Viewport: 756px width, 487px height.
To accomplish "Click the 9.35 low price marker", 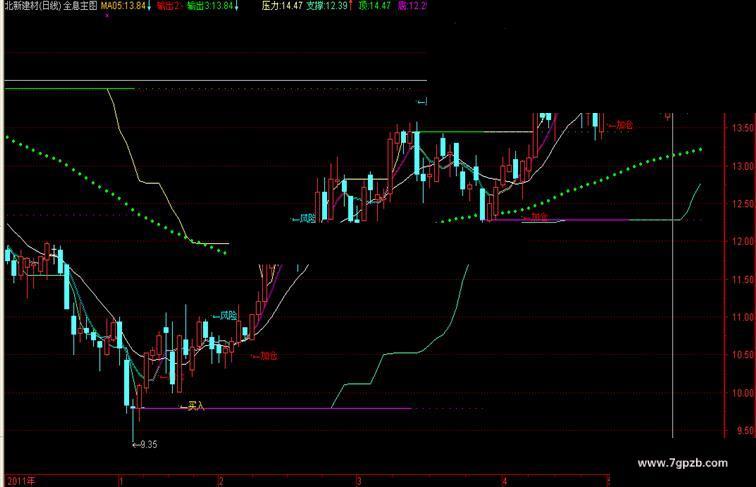I will pos(145,445).
